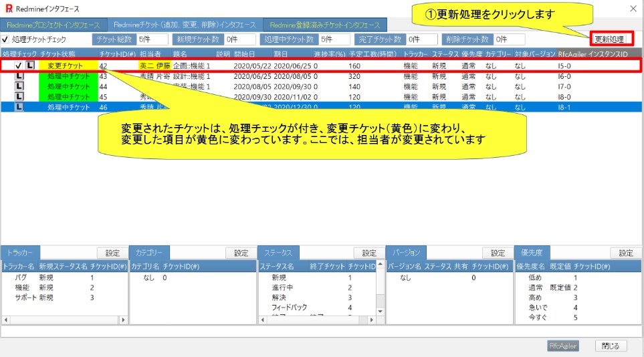
Task: Click the 進捗率(%) column header
Action: [x=330, y=53]
